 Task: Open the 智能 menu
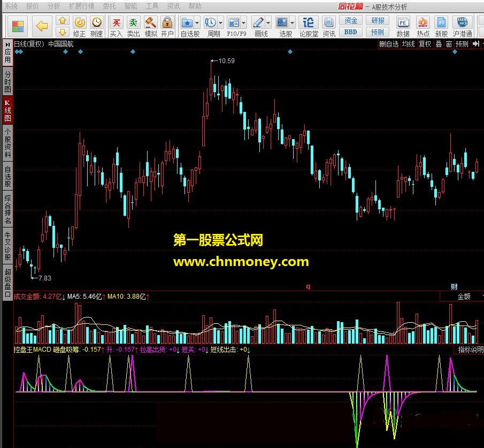(130, 6)
